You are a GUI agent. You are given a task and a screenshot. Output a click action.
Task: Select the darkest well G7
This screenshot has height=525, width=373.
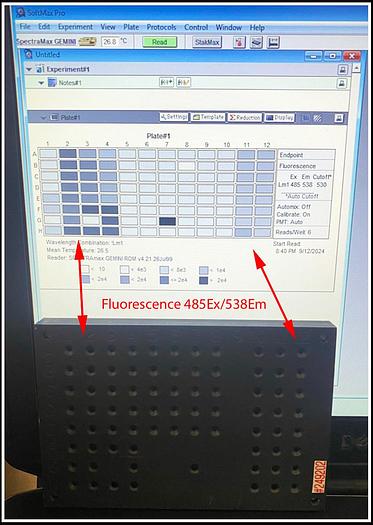coord(167,221)
